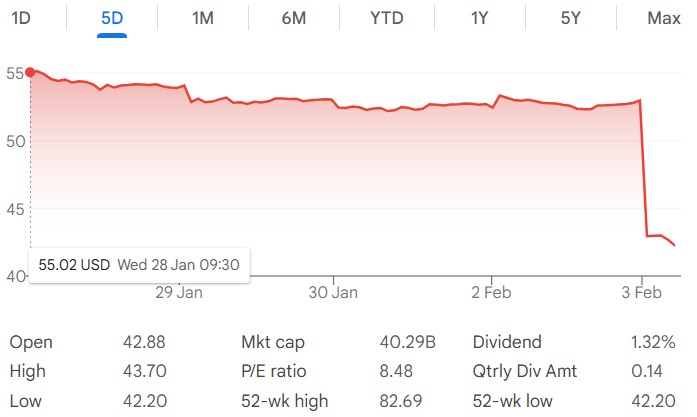Click the red data point marker on chart
Screen dimensions: 697x417
[x=30, y=72]
